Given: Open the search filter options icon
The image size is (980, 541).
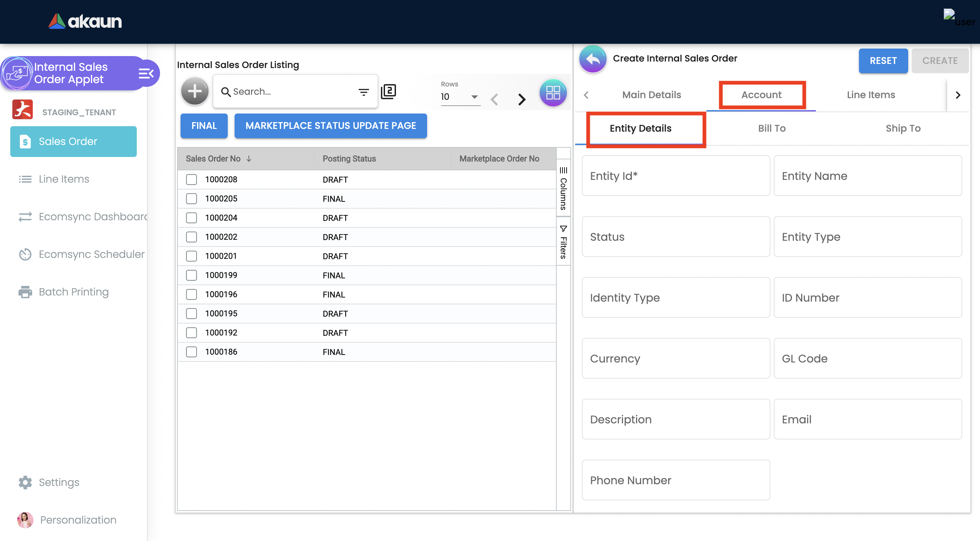Looking at the screenshot, I should point(363,92).
